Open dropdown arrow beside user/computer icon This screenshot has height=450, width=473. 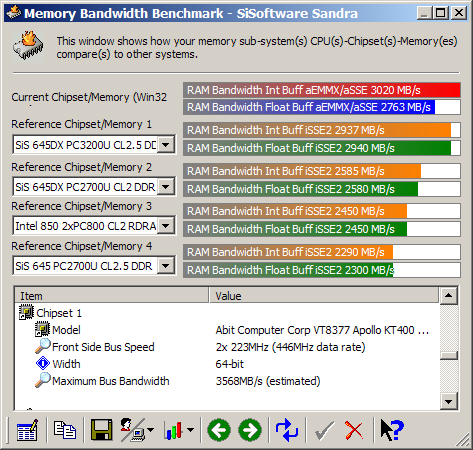point(151,430)
